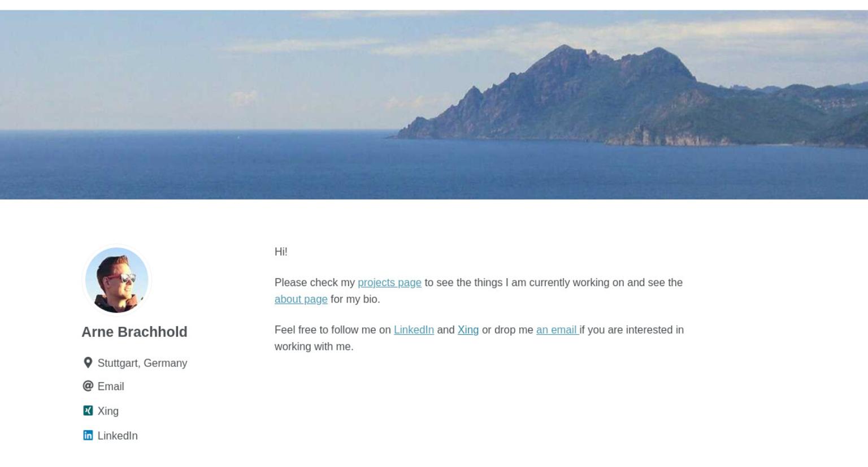Click the round profile avatar photo
The width and height of the screenshot is (868, 467).
click(117, 280)
